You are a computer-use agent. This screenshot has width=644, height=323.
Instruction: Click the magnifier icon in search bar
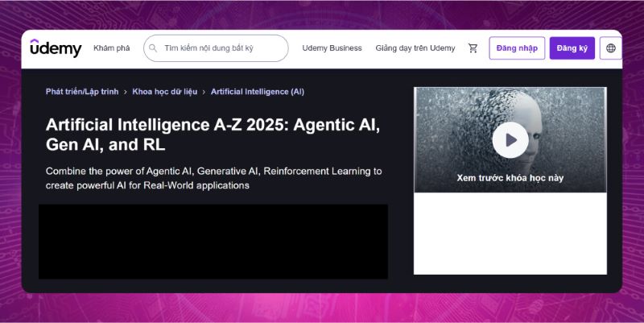pyautogui.click(x=153, y=48)
